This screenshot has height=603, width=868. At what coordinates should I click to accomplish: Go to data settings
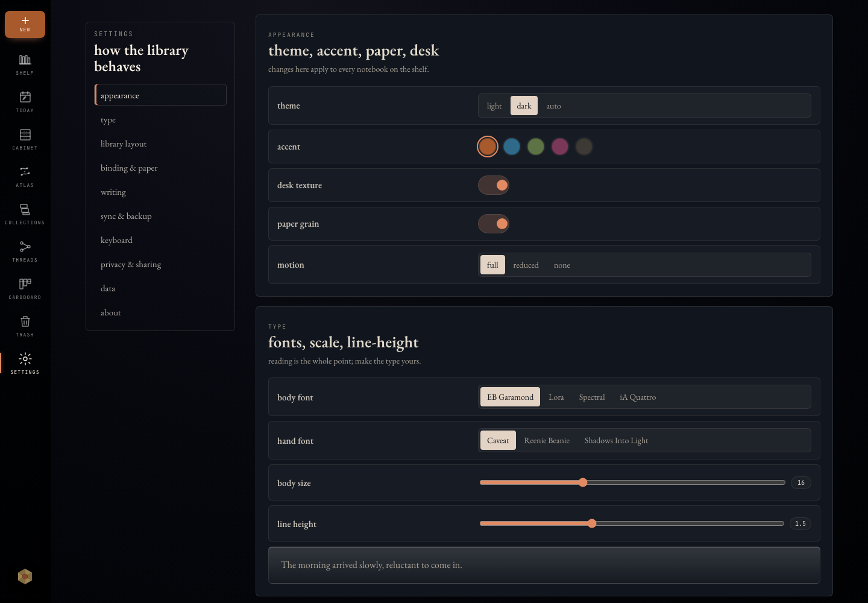click(160, 288)
